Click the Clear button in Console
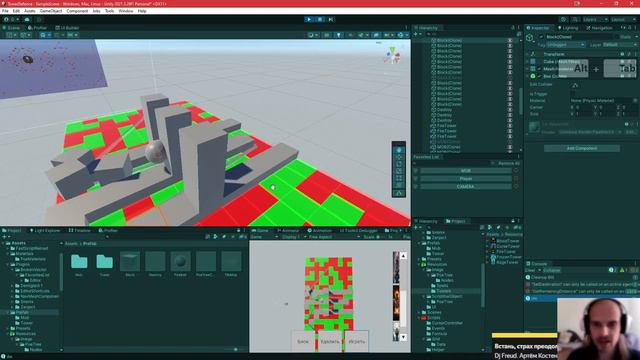 click(530, 270)
